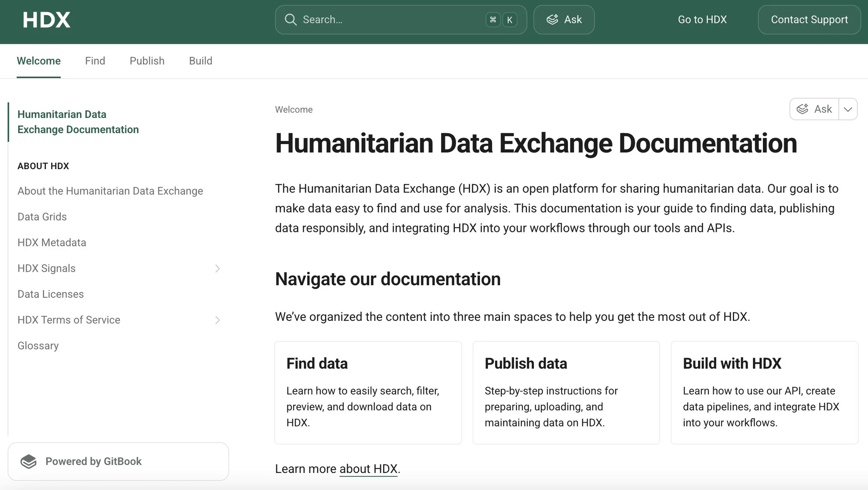Open the dropdown arrow next to the page Ask button
The width and height of the screenshot is (868, 490).
[848, 109]
